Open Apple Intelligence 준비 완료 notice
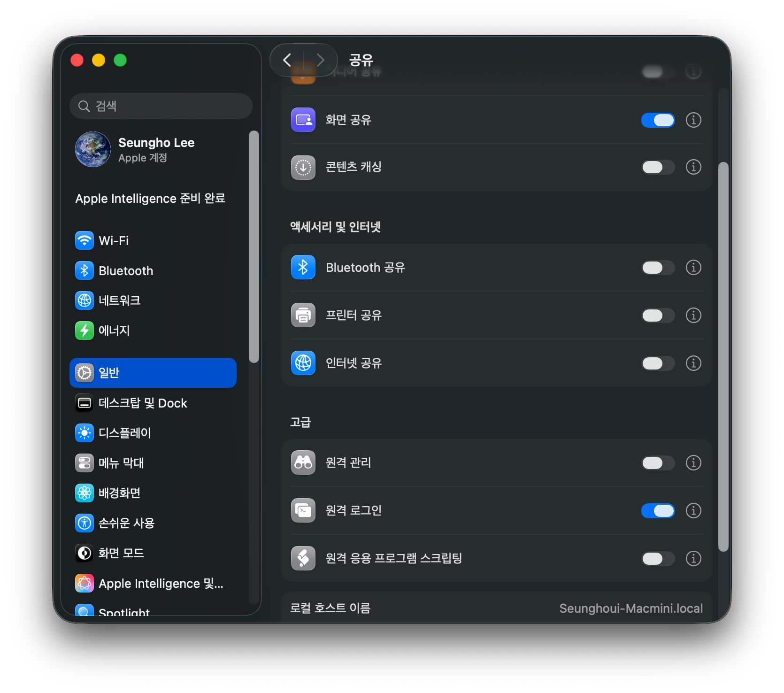Viewport: 784px width, 693px height. (x=150, y=199)
